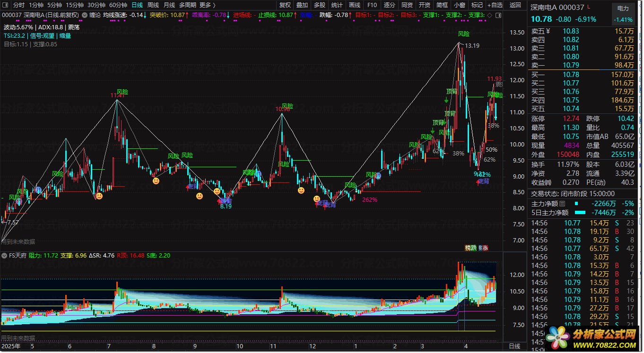Screen dimensions: 644x353
Task: Click the FS天府 indicator settings circle icon
Action: pyautogui.click(x=5, y=256)
